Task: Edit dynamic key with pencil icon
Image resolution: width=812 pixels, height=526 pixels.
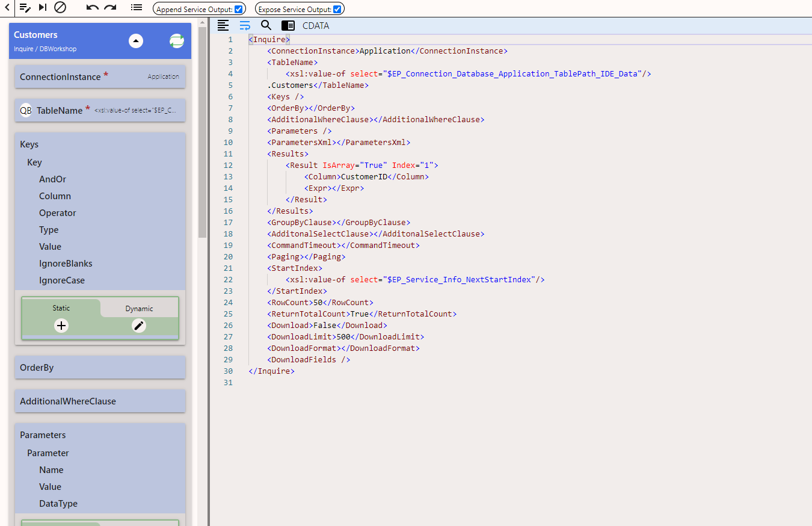Action: point(139,326)
